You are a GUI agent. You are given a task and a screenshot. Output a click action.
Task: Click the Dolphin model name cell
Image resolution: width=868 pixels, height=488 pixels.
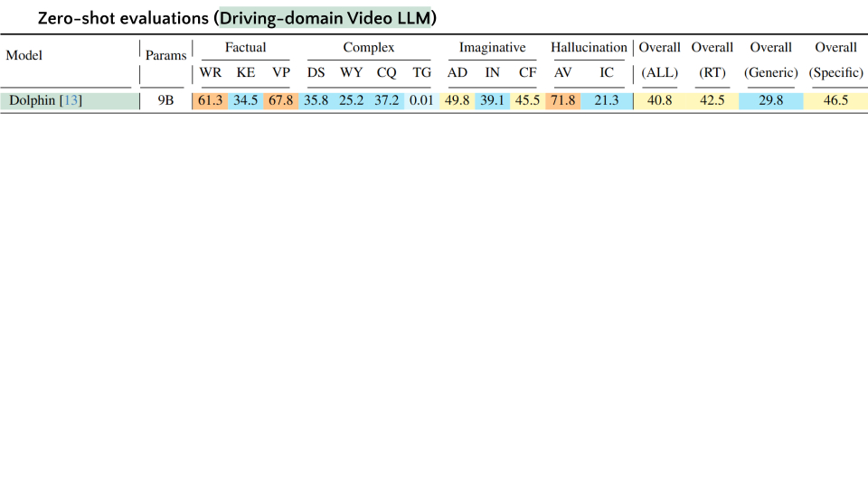point(32,100)
